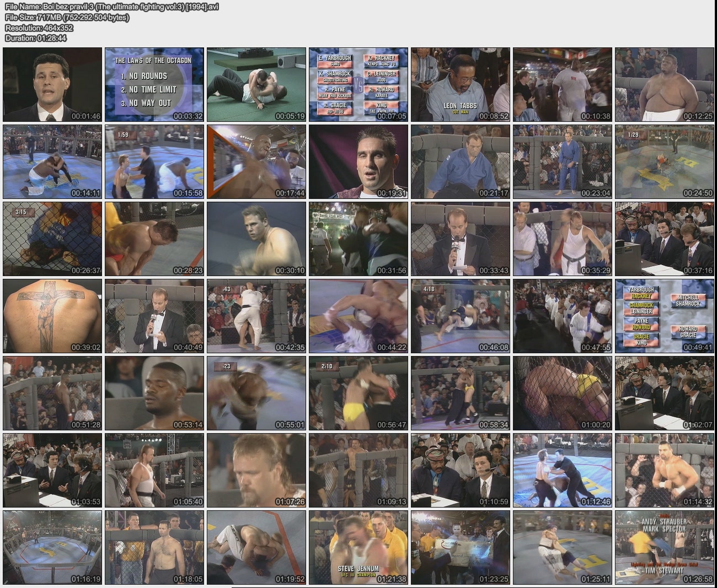Open the prize check presentation thumbnail at 01:23:25
717x588 pixels.
(x=460, y=547)
